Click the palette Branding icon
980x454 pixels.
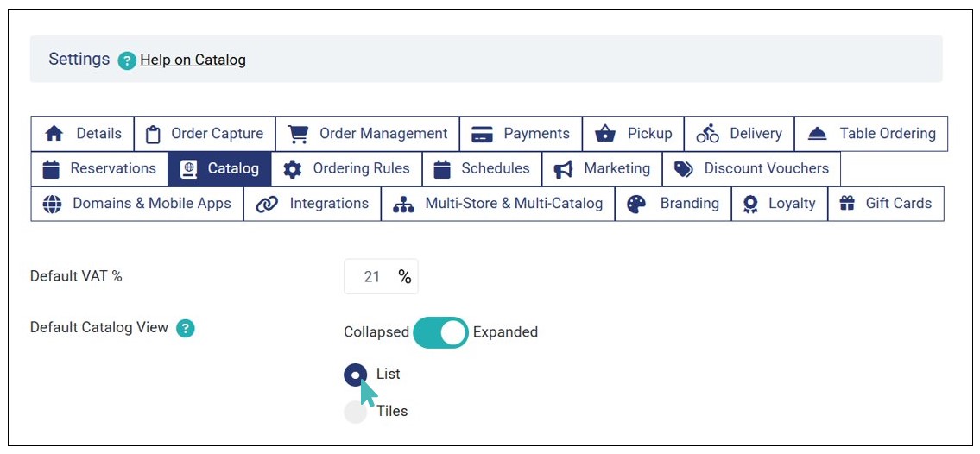(636, 204)
